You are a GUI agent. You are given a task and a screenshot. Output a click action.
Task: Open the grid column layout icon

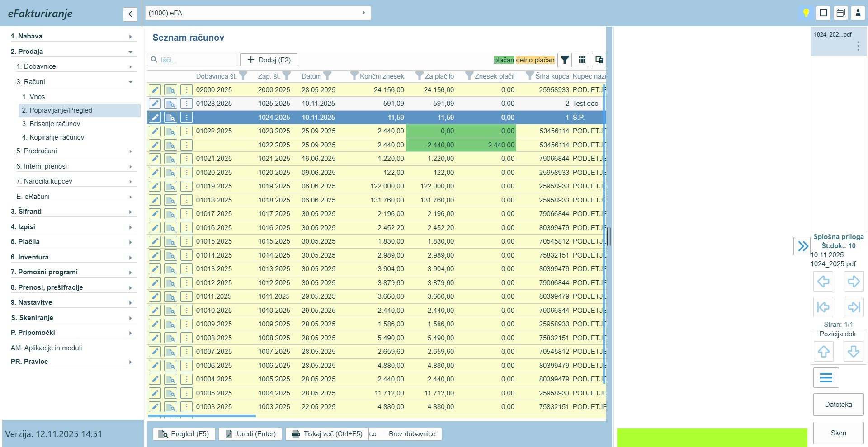(x=582, y=60)
